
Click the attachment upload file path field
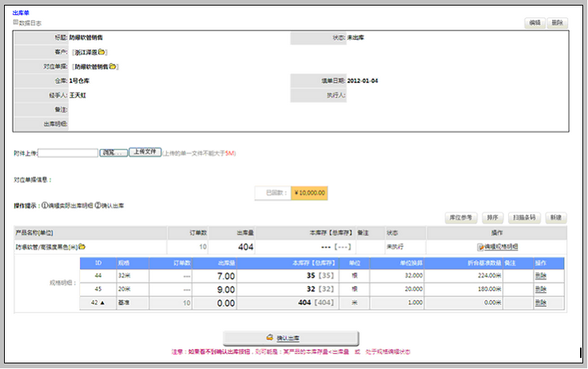pyautogui.click(x=68, y=153)
